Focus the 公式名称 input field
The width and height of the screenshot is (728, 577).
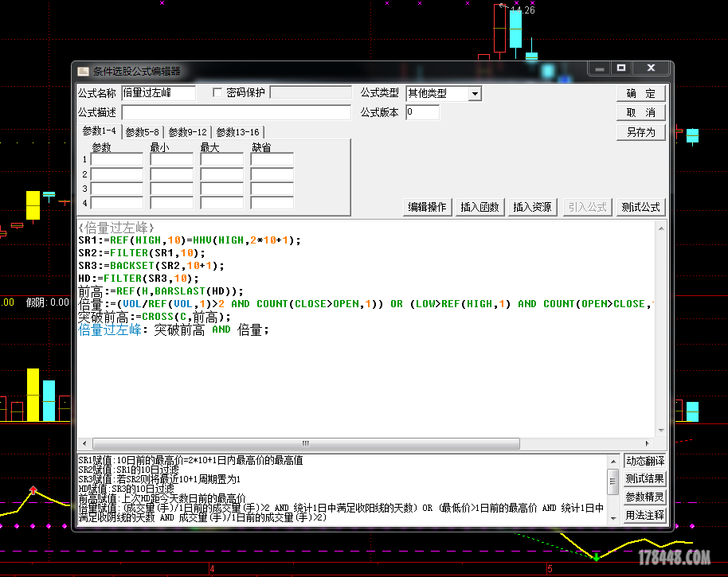tap(159, 93)
